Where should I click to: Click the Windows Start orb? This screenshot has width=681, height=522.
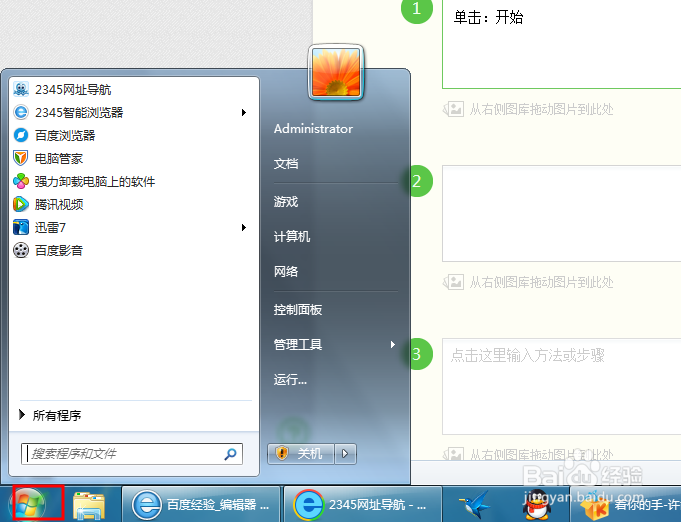(27, 505)
